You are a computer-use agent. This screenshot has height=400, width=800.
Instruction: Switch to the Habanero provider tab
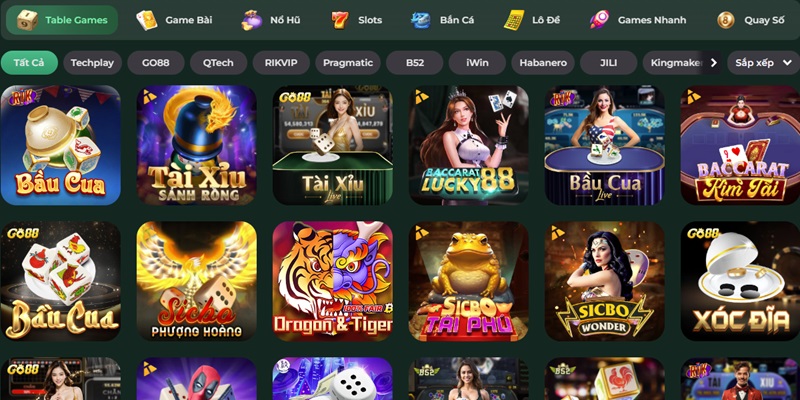point(543,63)
